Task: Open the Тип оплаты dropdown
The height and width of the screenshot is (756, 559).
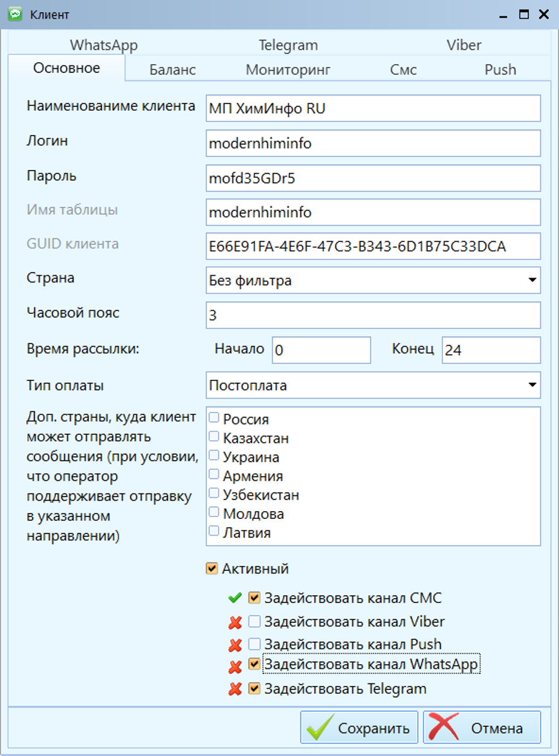Action: [532, 385]
